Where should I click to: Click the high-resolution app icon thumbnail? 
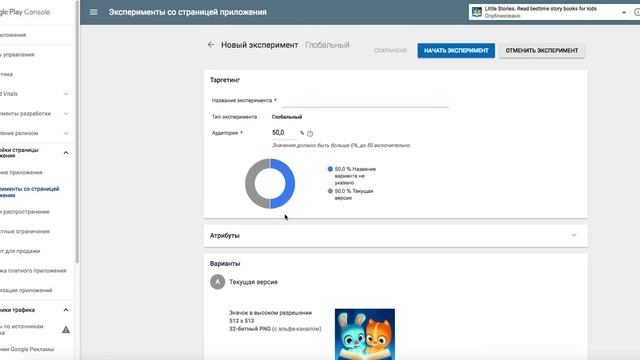(365, 334)
